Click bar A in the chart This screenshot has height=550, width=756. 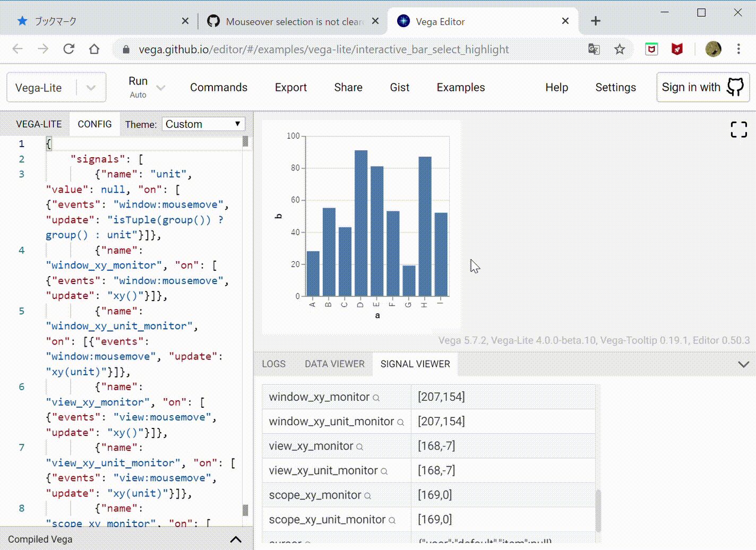(x=313, y=273)
